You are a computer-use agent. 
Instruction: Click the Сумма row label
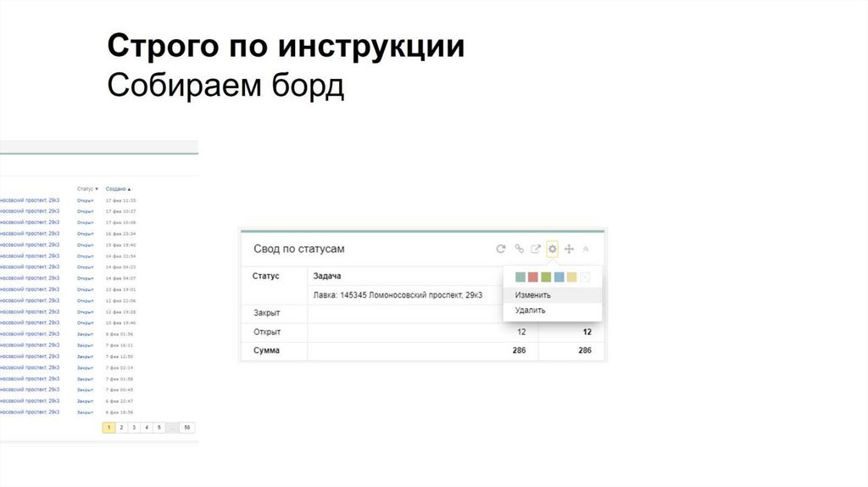(x=266, y=350)
